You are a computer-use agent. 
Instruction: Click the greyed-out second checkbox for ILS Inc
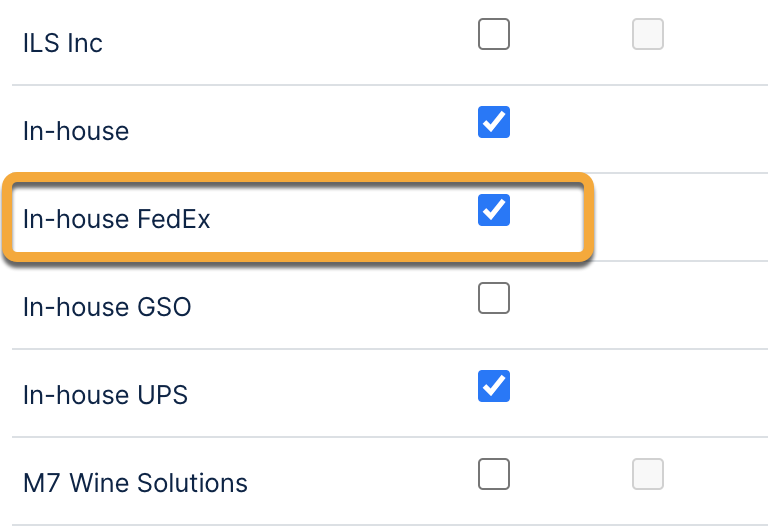pyautogui.click(x=648, y=35)
